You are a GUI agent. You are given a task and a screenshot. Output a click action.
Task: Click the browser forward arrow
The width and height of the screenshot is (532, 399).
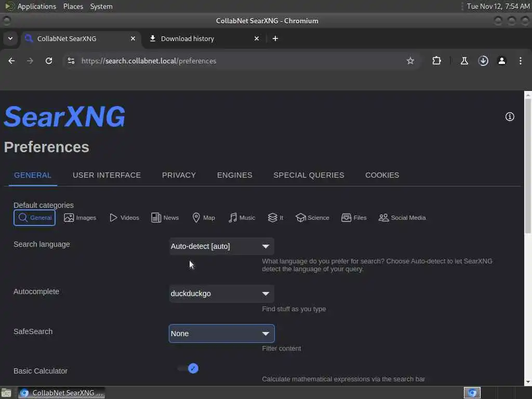pyautogui.click(x=30, y=61)
